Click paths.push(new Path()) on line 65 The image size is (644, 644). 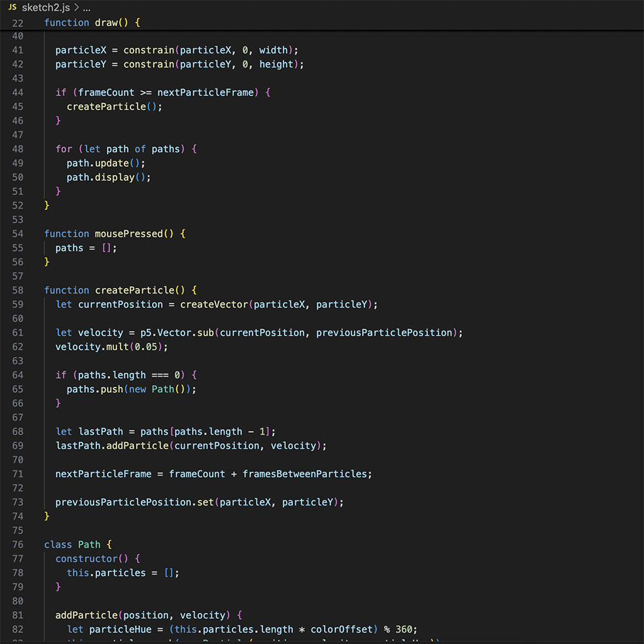click(129, 389)
